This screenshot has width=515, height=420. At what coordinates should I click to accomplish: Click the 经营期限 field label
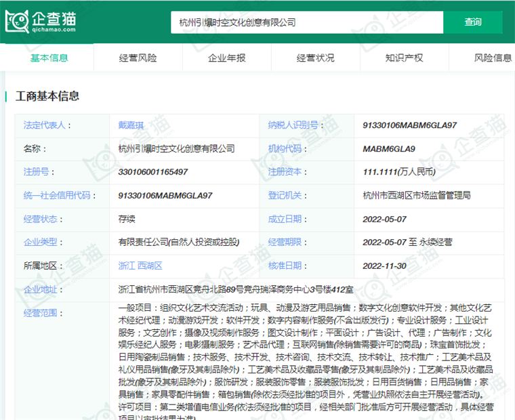pyautogui.click(x=285, y=243)
